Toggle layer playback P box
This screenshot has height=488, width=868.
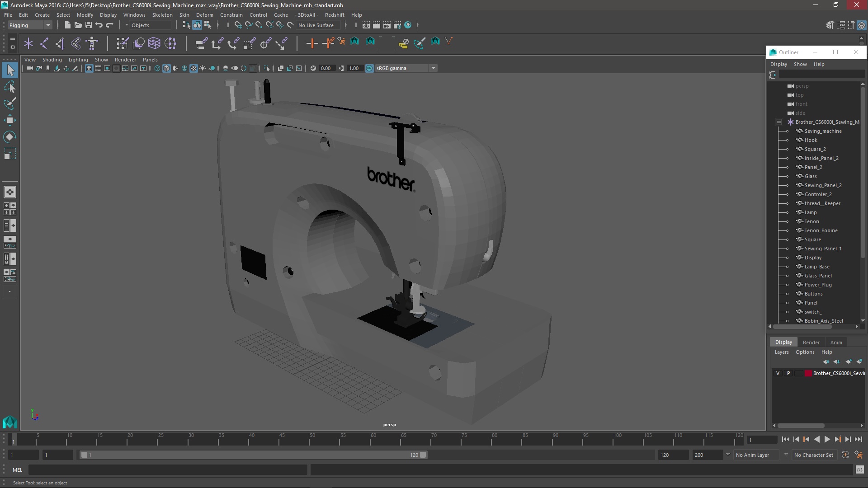click(x=788, y=373)
